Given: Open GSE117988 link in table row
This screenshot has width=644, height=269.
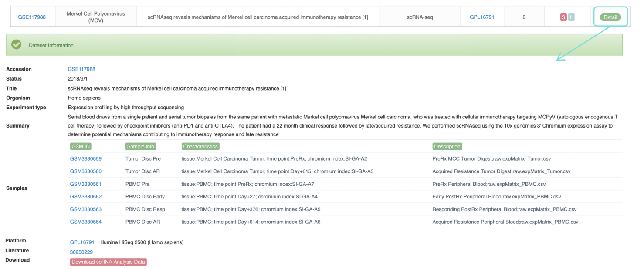Looking at the screenshot, I should pos(32,17).
